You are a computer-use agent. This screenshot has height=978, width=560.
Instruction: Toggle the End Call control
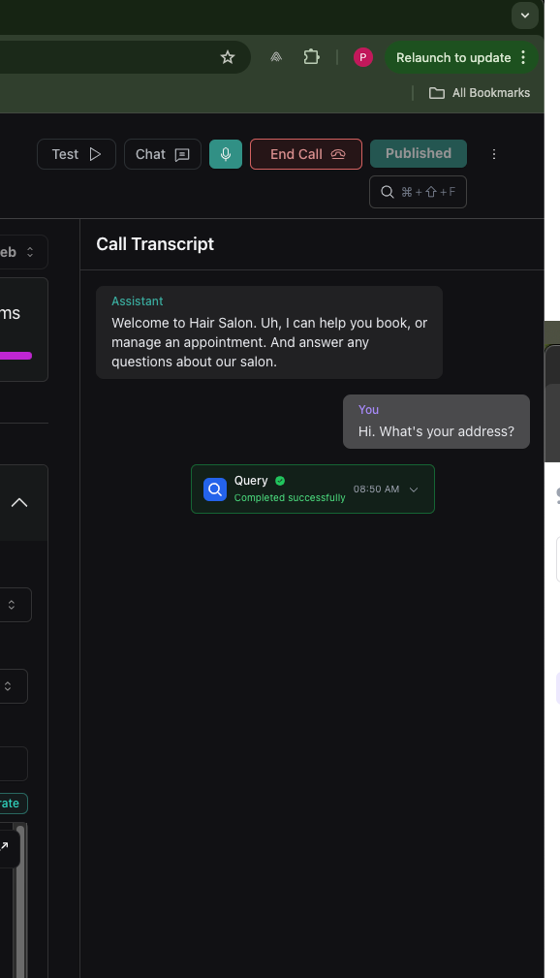pos(305,153)
